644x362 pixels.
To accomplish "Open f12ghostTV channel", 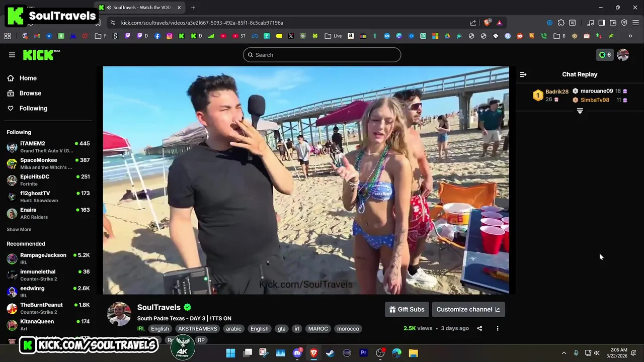I will pos(48,197).
